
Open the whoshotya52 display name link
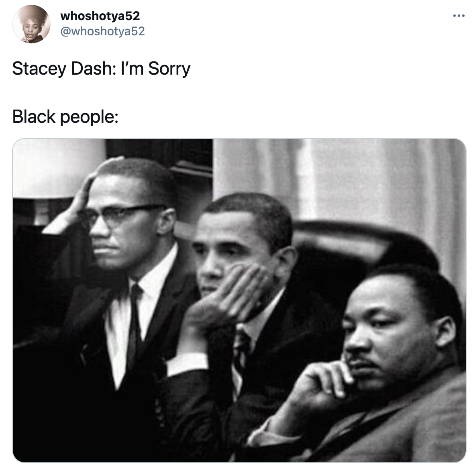coord(100,16)
